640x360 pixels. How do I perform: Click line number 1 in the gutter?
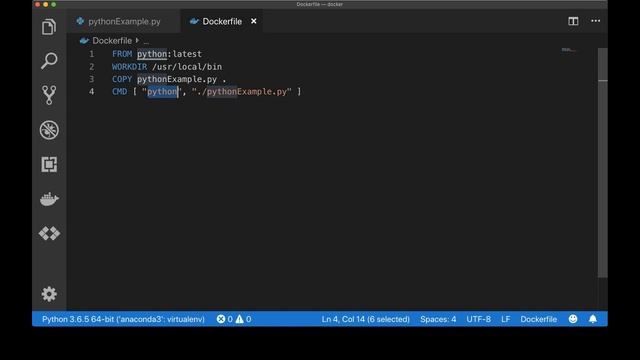pyautogui.click(x=91, y=54)
